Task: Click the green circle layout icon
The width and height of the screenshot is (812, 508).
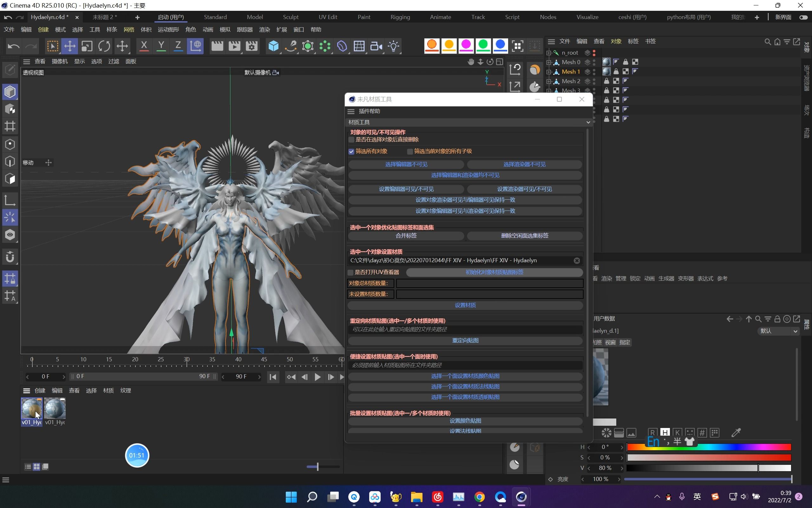Action: [x=483, y=45]
